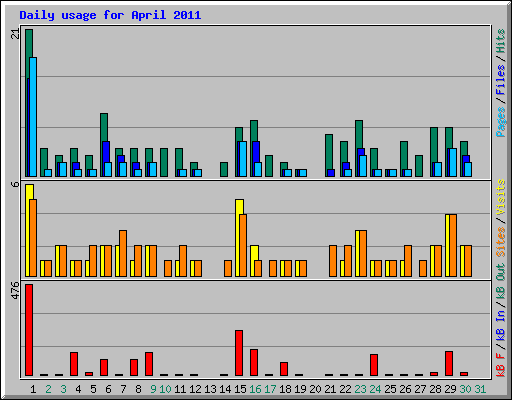Click the "Hits" legend label
The height and width of the screenshot is (400, 512).
pyautogui.click(x=501, y=41)
